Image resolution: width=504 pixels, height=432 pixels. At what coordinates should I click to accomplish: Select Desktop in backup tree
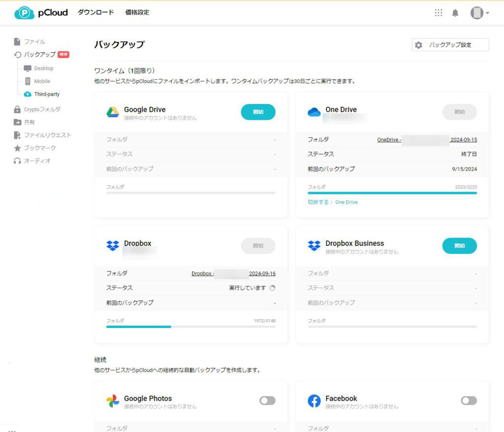(44, 68)
